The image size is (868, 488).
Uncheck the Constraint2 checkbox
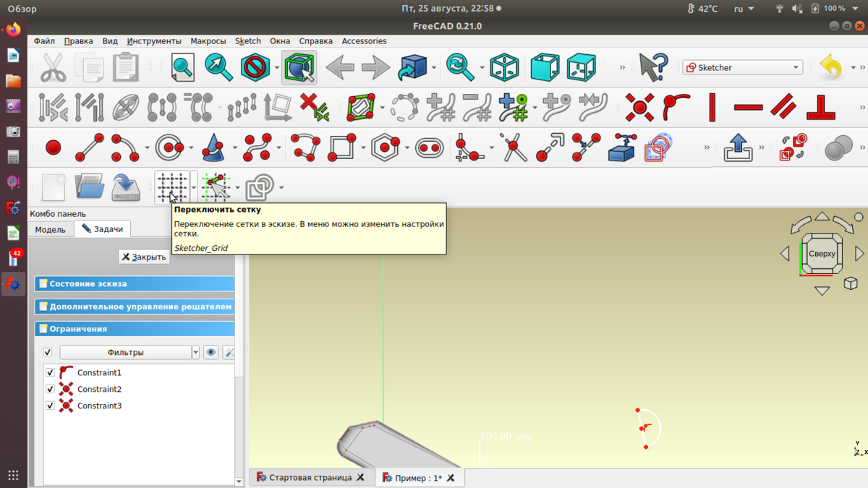pyautogui.click(x=50, y=389)
